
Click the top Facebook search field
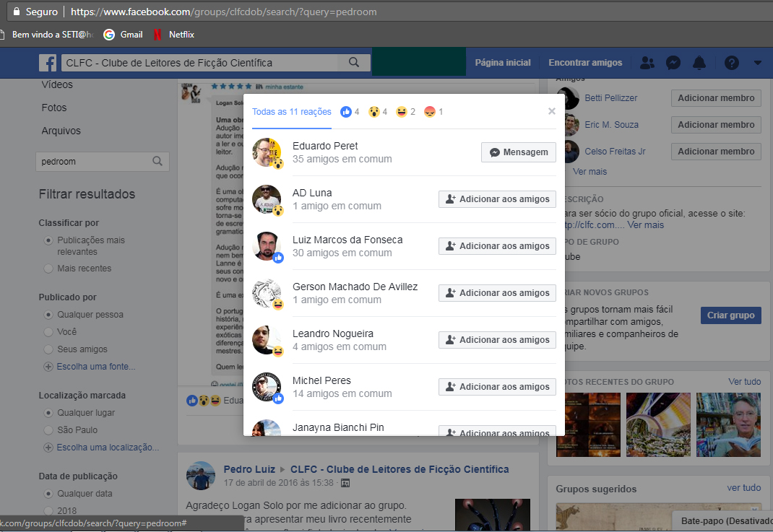point(199,63)
